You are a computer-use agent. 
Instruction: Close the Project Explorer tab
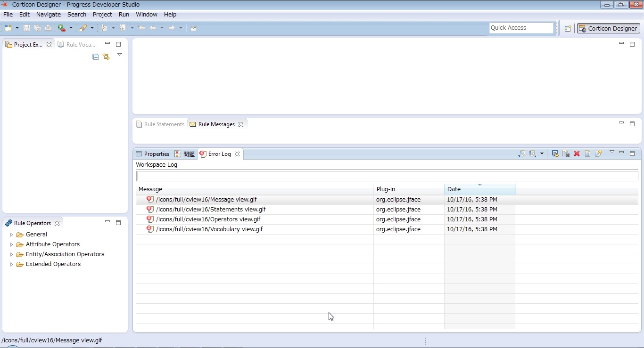click(x=49, y=45)
